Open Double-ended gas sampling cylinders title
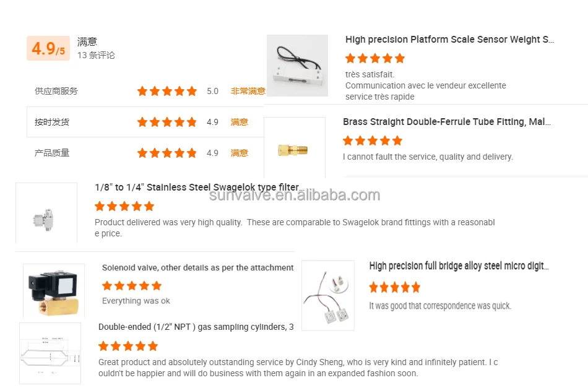Viewport: 588px width, 388px height. [196, 327]
